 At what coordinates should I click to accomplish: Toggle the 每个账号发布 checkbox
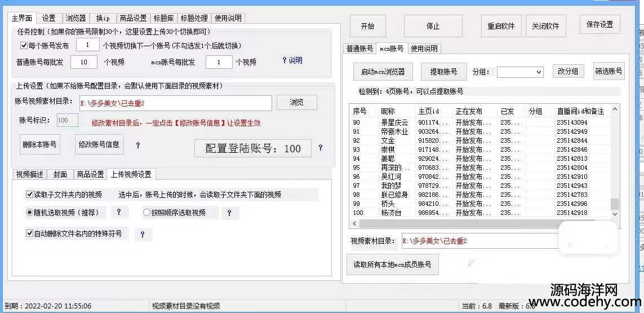pyautogui.click(x=24, y=46)
